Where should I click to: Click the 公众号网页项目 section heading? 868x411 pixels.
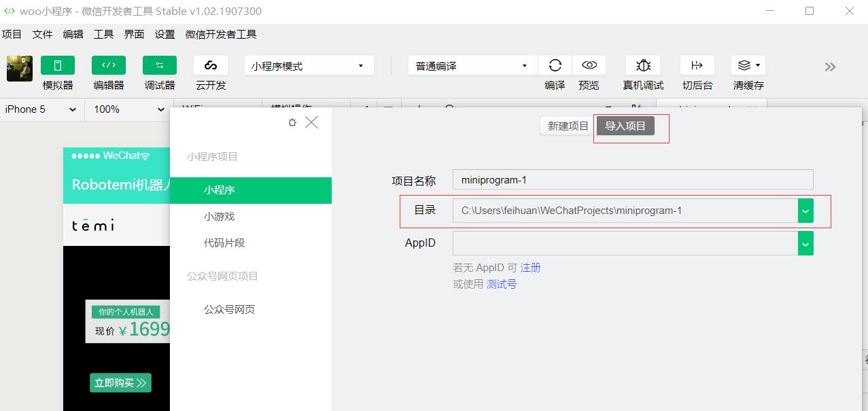[x=222, y=276]
